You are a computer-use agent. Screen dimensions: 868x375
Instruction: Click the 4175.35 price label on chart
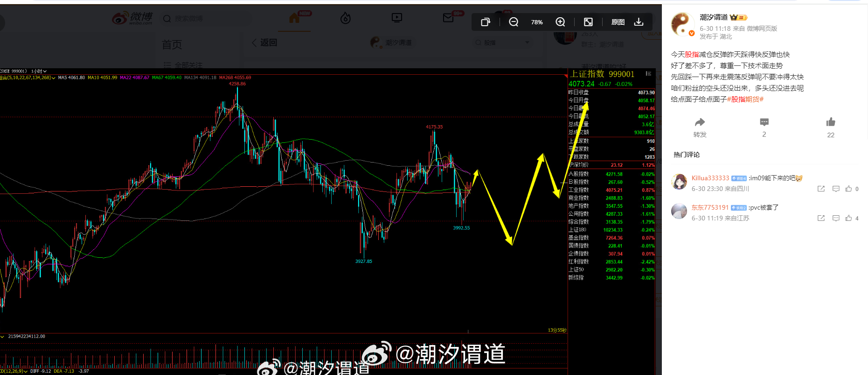pyautogui.click(x=434, y=127)
